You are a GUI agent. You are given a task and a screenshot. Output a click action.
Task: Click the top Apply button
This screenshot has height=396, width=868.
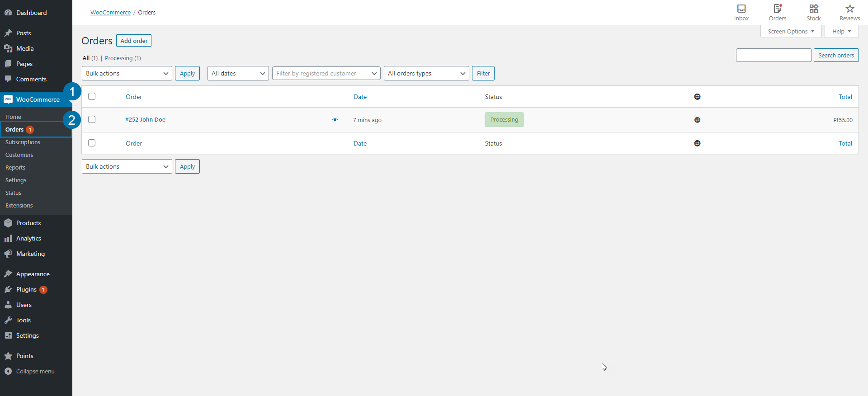tap(187, 73)
